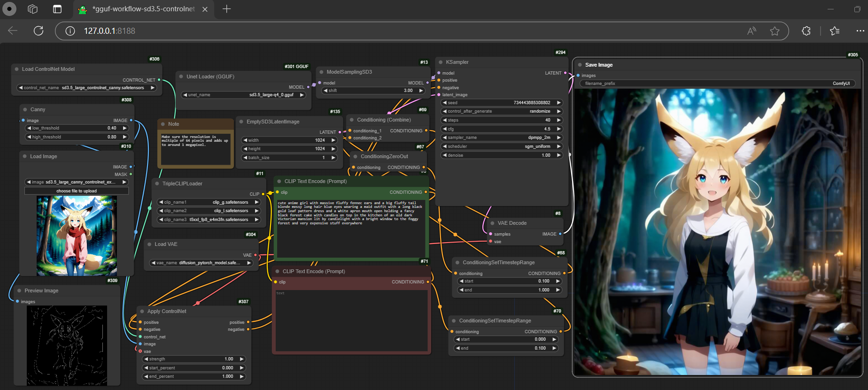Collapse the VAE Decode node
Viewport: 868px width, 390px height.
tap(492, 223)
